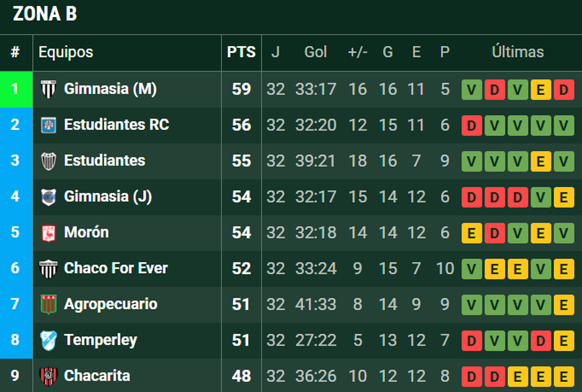Click the Temperley club crest

pyautogui.click(x=48, y=340)
